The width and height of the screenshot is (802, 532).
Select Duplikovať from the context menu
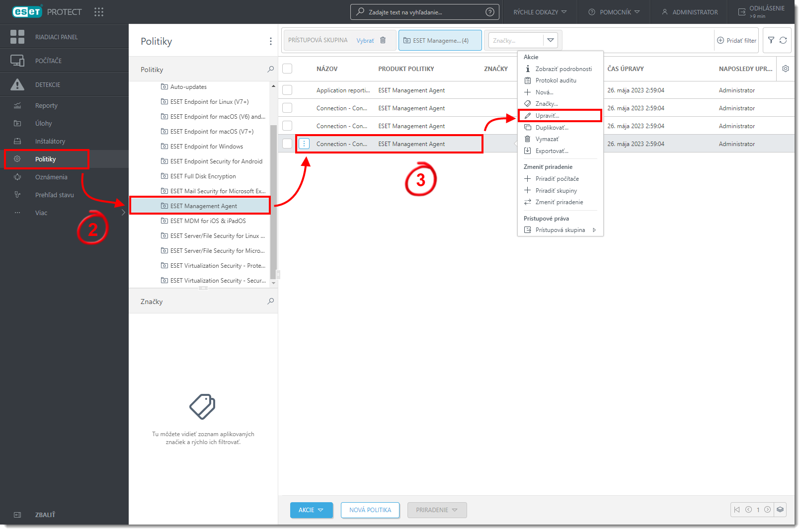[552, 128]
